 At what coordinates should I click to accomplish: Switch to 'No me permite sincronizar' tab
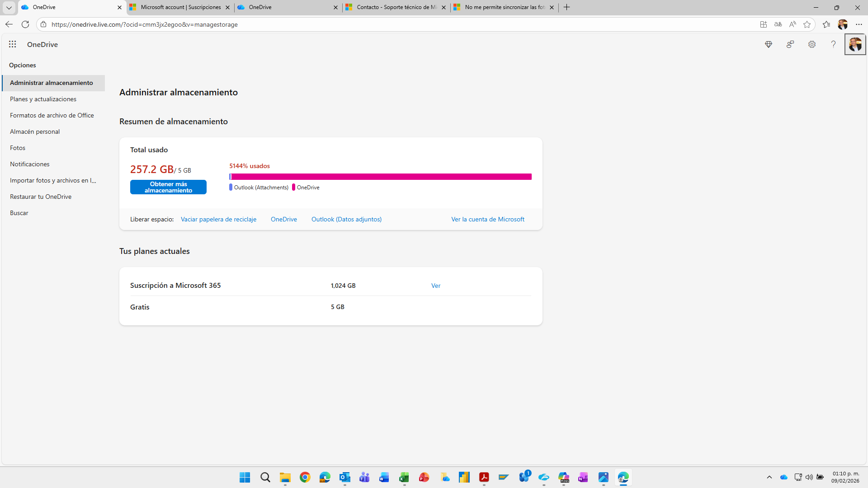click(504, 7)
